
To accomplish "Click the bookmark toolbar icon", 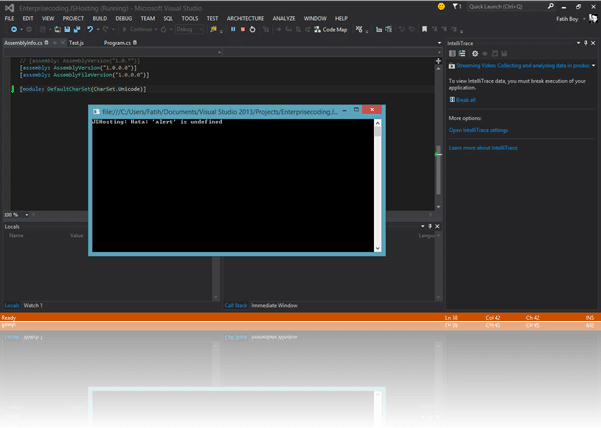I will point(424,30).
